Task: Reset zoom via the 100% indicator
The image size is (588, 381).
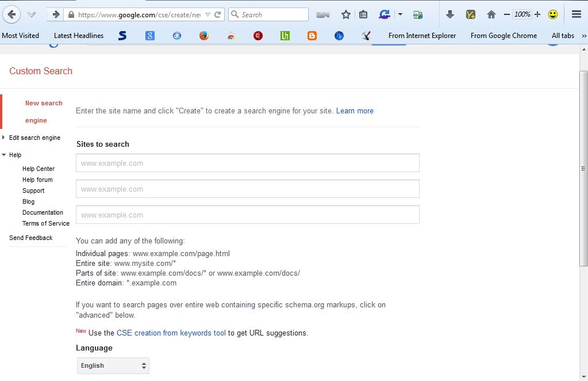Action: click(522, 14)
